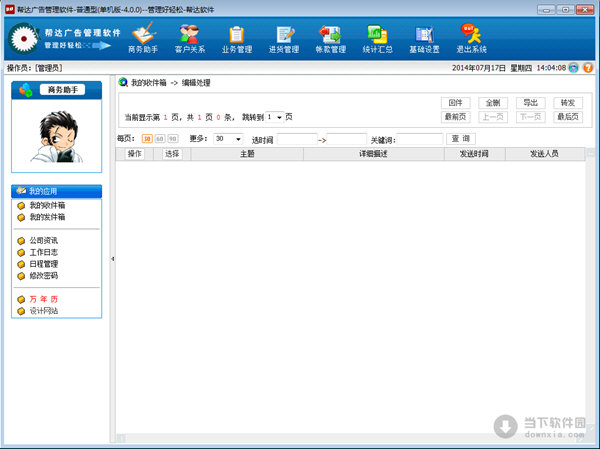The width and height of the screenshot is (600, 449).
Task: Sort by the 主题 column header
Action: coord(247,154)
